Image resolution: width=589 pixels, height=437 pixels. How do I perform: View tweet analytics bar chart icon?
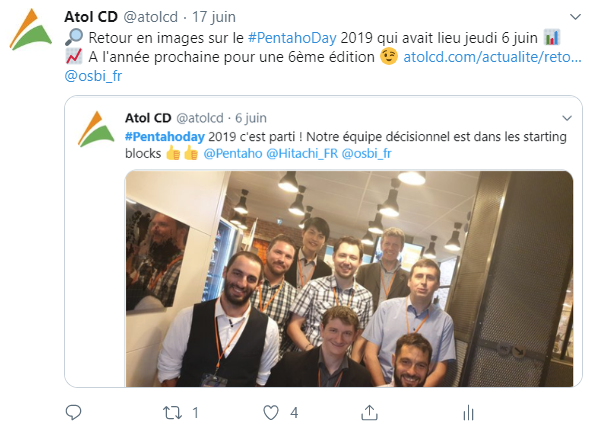[x=468, y=413]
